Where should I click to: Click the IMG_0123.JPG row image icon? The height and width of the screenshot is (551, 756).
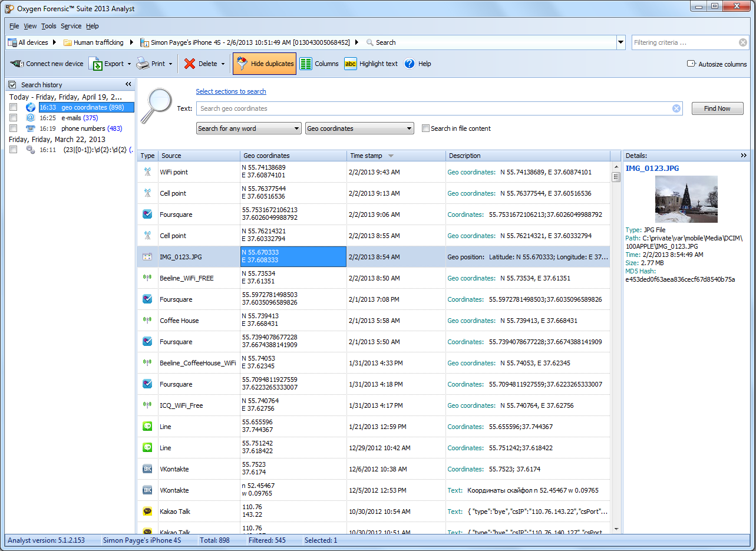click(147, 257)
